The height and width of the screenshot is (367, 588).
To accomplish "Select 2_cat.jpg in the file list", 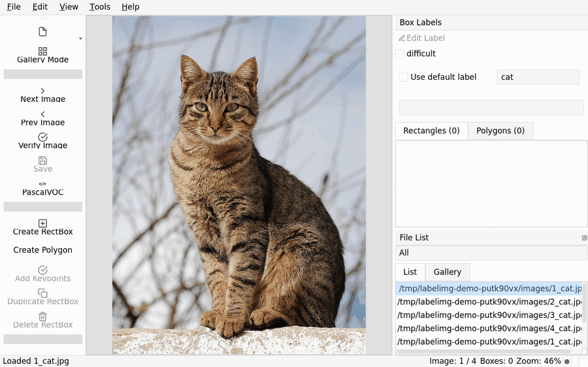I will pos(489,302).
